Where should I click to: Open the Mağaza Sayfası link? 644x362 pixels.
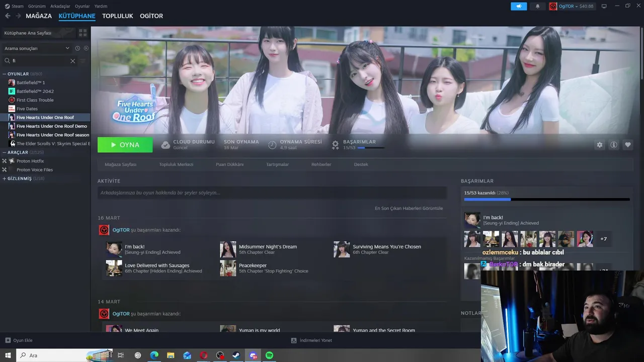pyautogui.click(x=121, y=164)
